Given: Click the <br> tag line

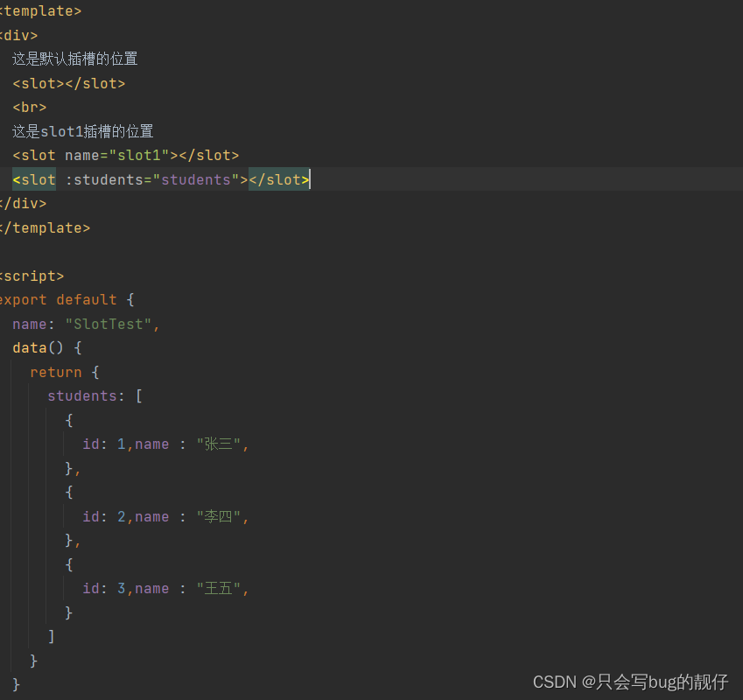Looking at the screenshot, I should point(30,107).
